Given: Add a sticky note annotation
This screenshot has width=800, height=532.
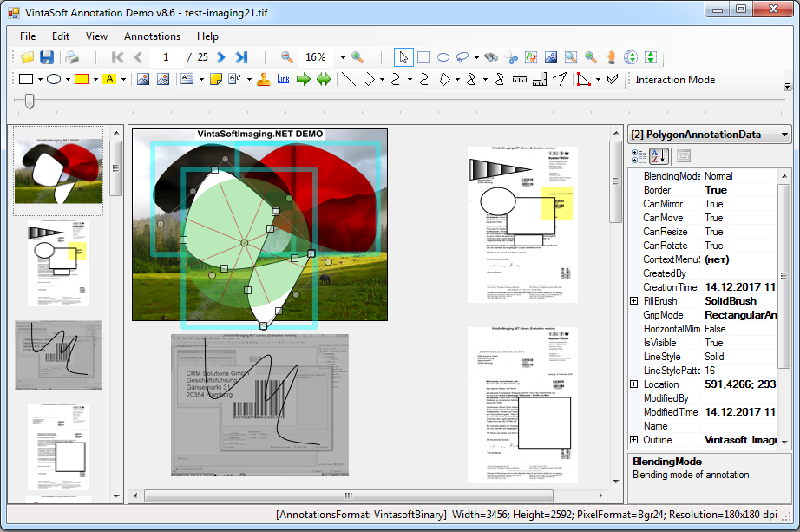Looking at the screenshot, I should click(x=216, y=79).
